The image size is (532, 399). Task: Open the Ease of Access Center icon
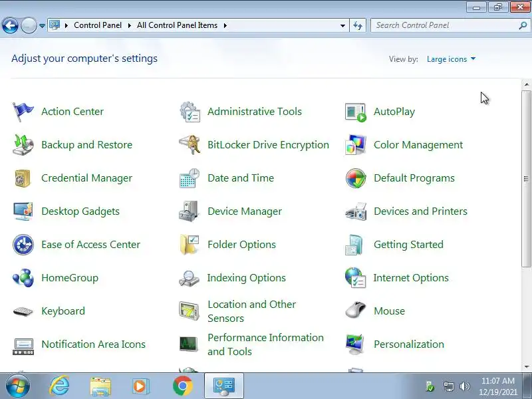pyautogui.click(x=23, y=245)
